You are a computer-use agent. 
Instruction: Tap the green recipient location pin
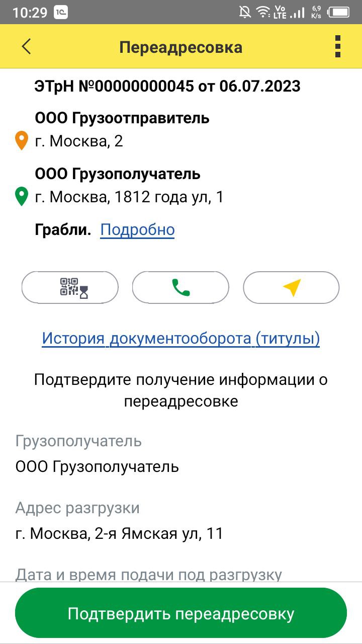pyautogui.click(x=22, y=197)
